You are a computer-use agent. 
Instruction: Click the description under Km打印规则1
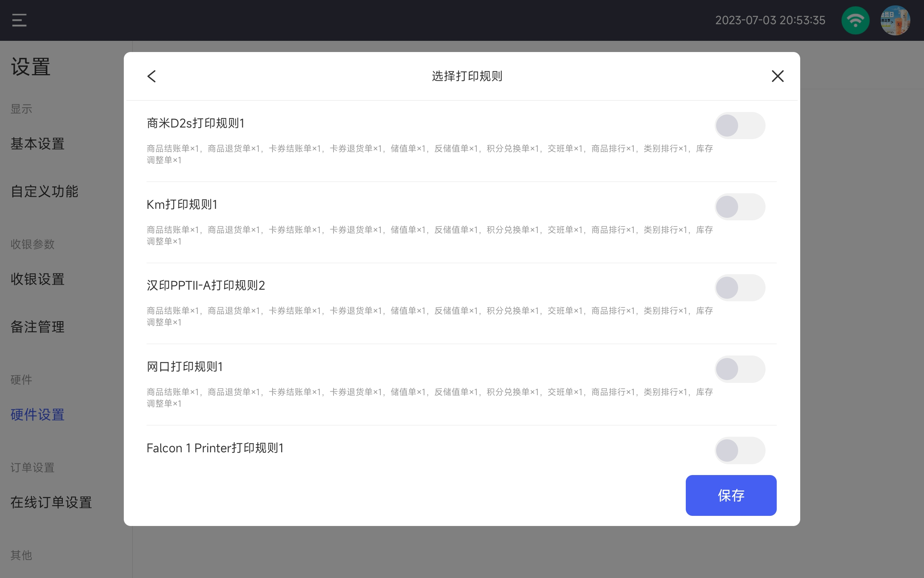(430, 236)
